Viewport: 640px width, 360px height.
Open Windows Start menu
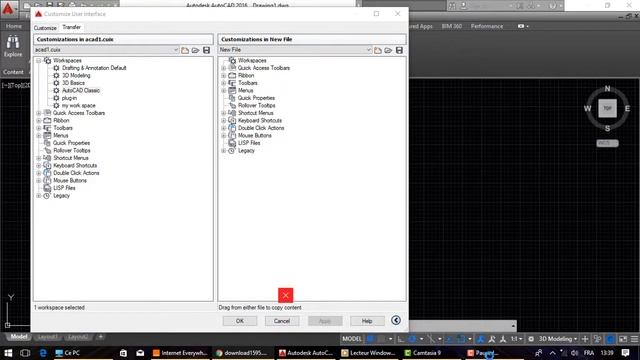tap(8, 353)
